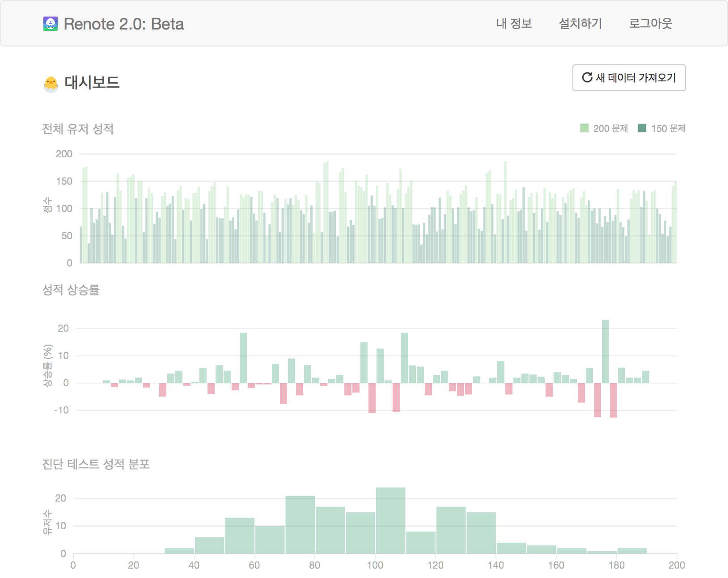Click the 진단 테스트 성적 분포 chart title

point(96,464)
